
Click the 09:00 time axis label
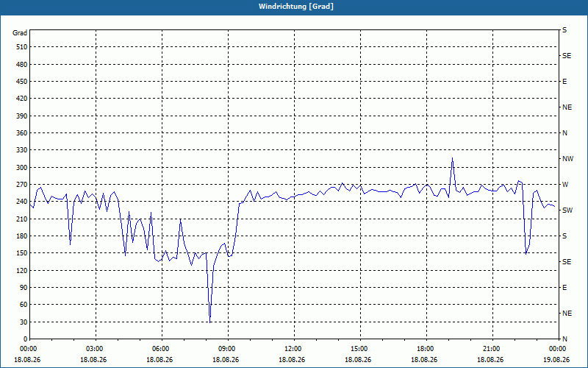tap(226, 349)
